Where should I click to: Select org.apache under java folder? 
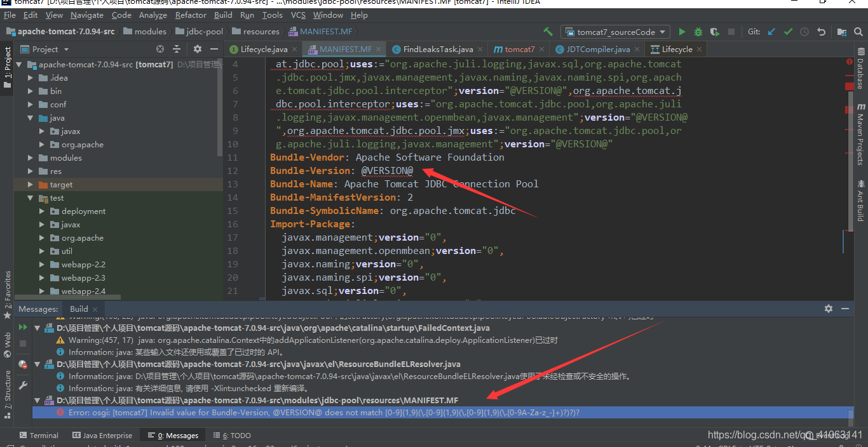click(83, 145)
